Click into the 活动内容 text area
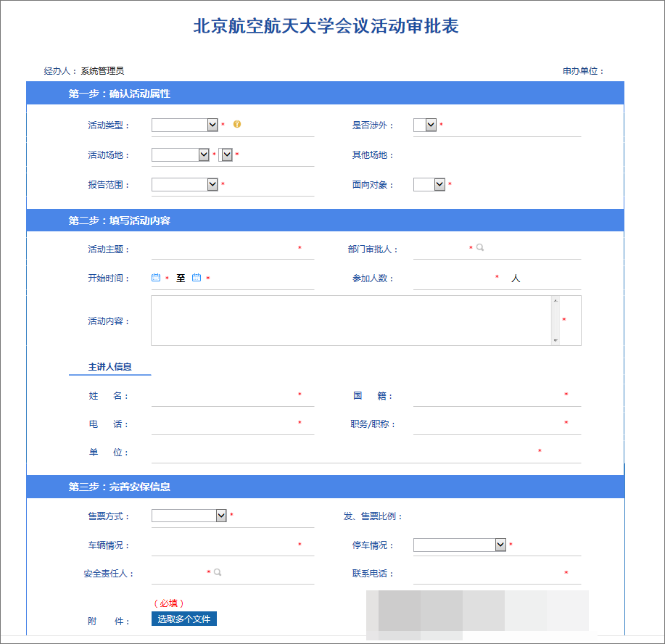This screenshot has width=665, height=644. click(x=352, y=321)
